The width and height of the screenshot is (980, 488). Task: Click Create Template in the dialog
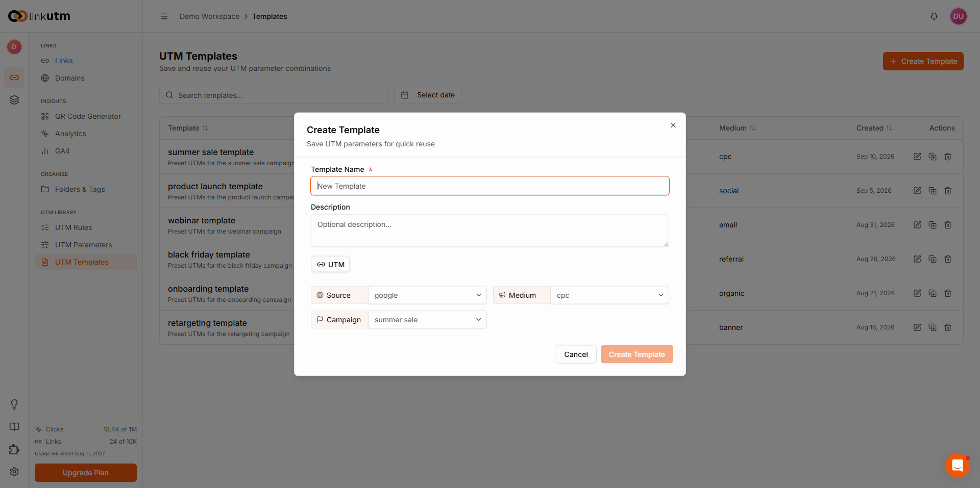point(636,354)
